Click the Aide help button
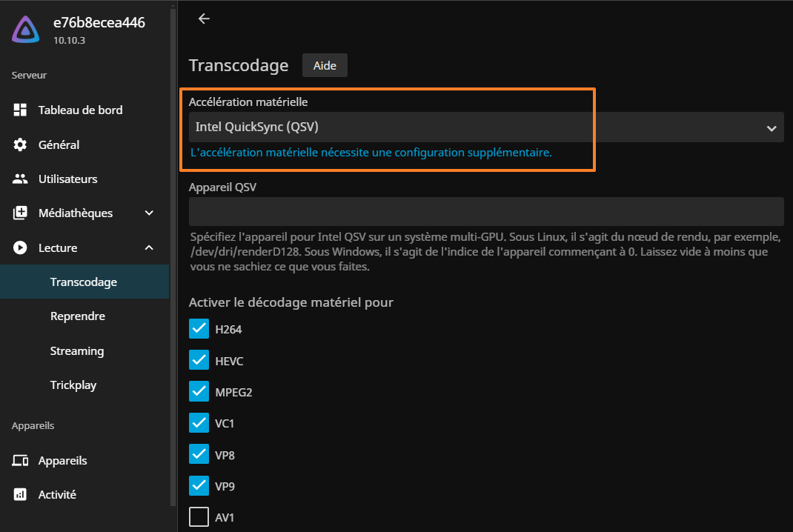 (x=325, y=65)
